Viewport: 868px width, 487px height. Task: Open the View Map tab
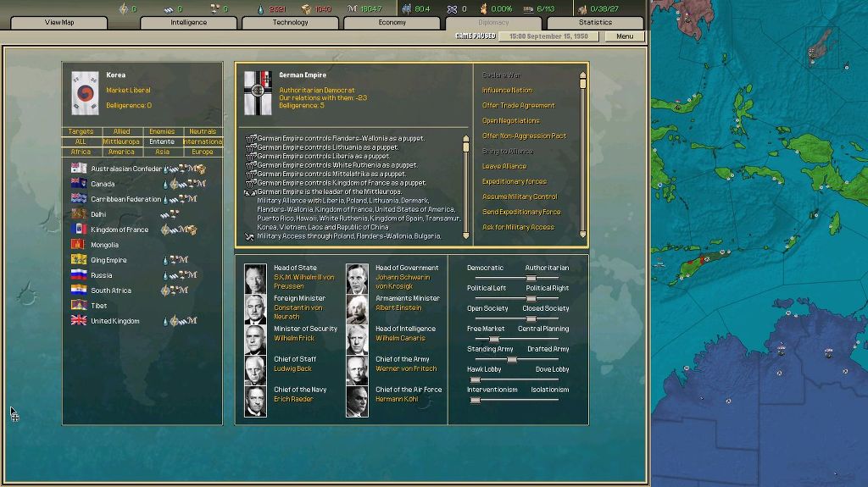tap(59, 23)
